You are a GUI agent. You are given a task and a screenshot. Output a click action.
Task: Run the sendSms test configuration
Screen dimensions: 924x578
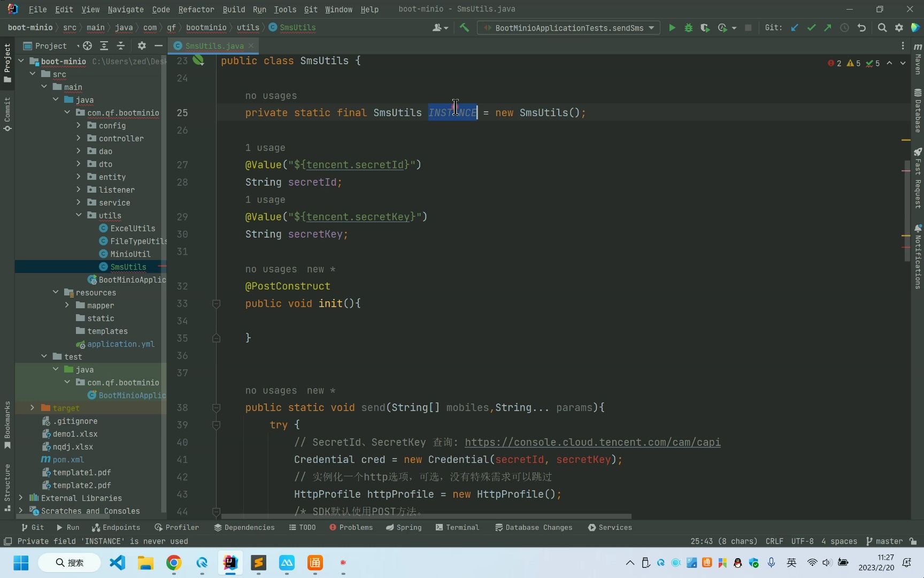click(672, 28)
